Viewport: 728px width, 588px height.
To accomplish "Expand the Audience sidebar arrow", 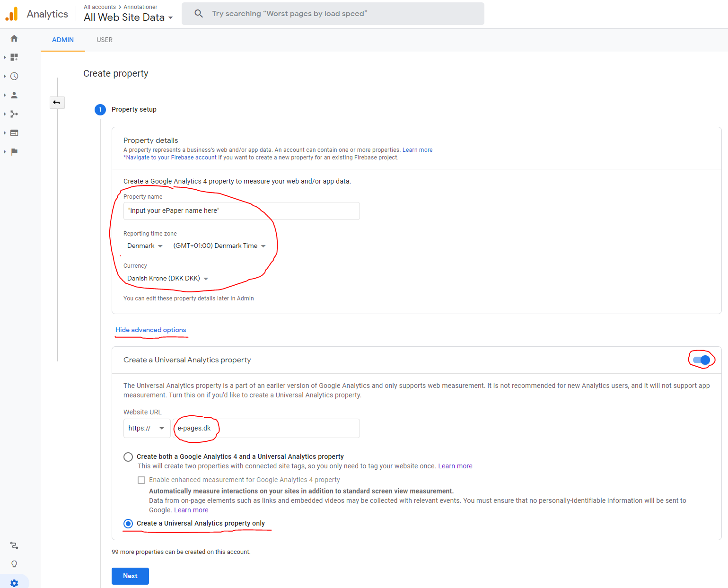I will [5, 95].
